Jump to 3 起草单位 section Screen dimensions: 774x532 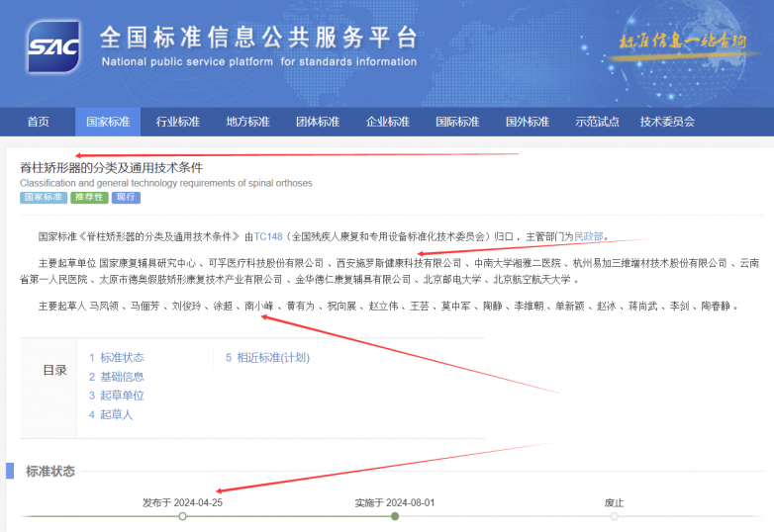click(x=117, y=396)
